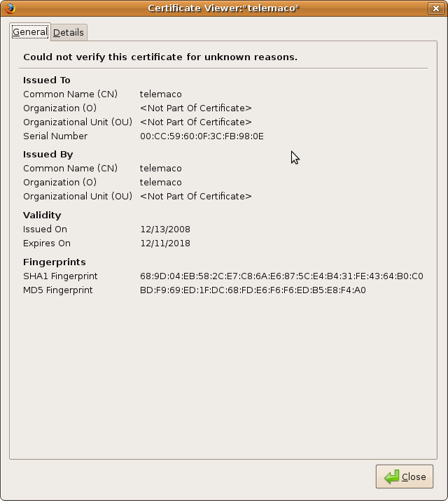
Task: Click the 'Fingerprints' heading
Action: pyautogui.click(x=55, y=262)
